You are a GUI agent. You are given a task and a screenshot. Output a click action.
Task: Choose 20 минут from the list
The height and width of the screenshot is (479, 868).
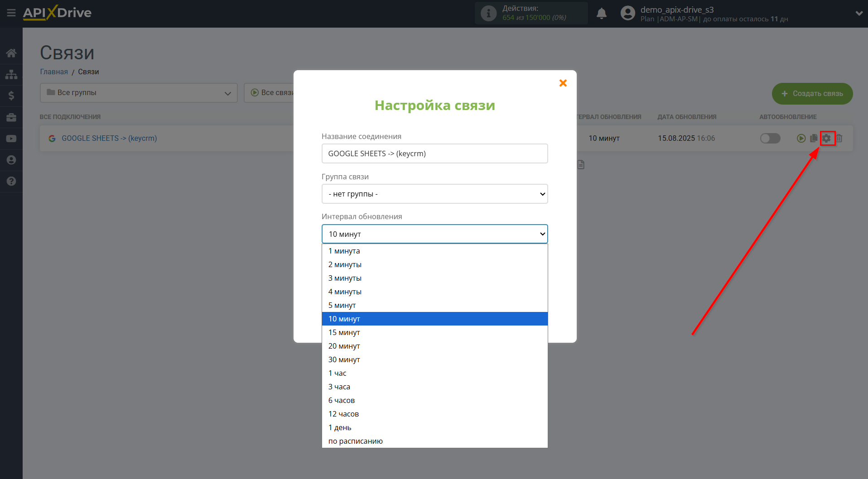point(434,346)
